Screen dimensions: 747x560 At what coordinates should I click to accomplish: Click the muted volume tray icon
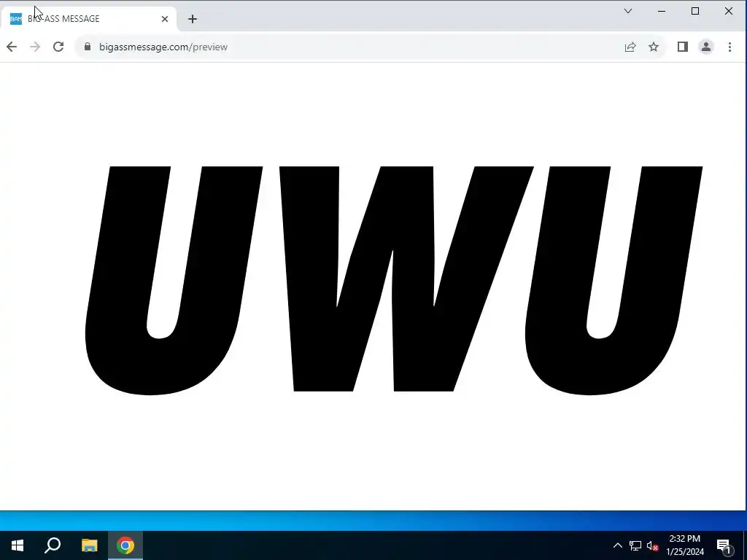[x=652, y=545]
